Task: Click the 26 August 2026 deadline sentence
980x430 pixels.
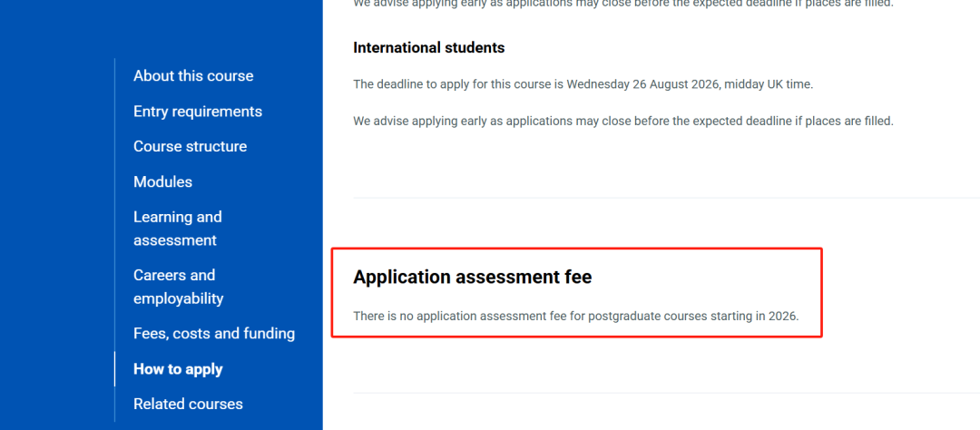Action: (583, 84)
